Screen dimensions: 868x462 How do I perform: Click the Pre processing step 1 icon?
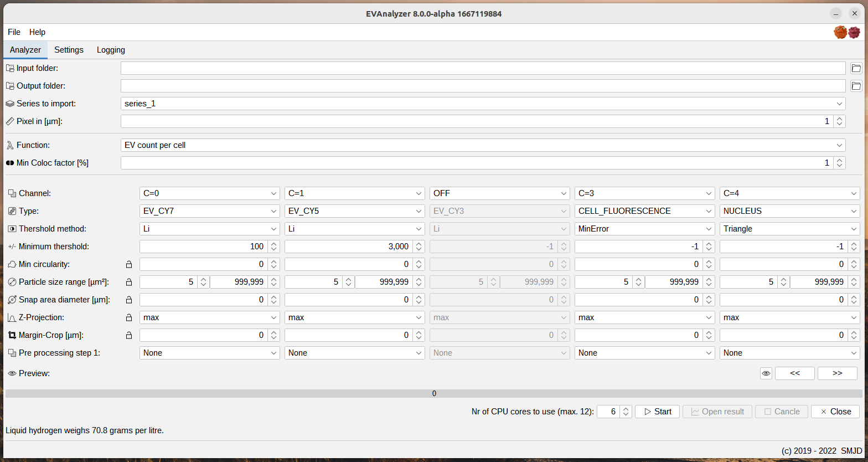pos(12,353)
